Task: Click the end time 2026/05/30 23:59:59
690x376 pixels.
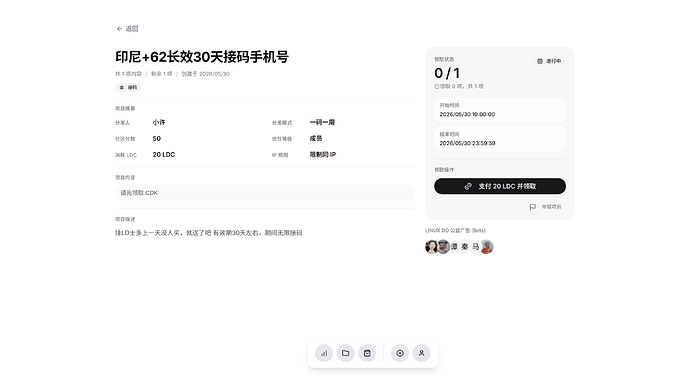Action: click(x=467, y=144)
